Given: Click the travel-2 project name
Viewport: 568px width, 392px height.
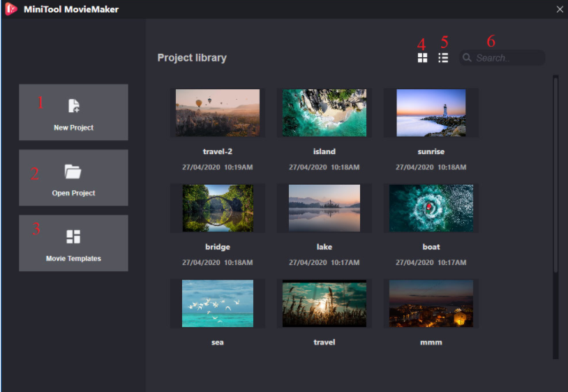Looking at the screenshot, I should tap(218, 151).
